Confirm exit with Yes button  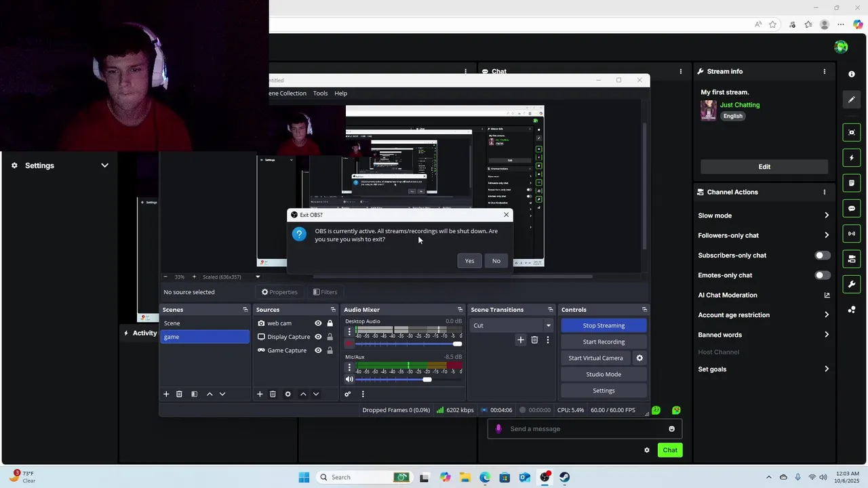(469, 261)
